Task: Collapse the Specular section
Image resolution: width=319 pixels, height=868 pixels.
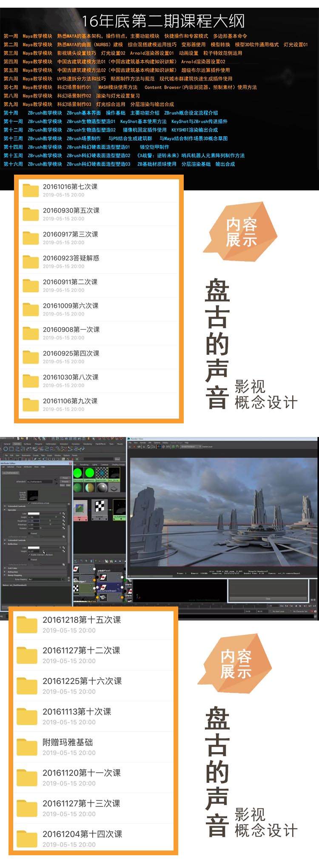Action: 5,510
